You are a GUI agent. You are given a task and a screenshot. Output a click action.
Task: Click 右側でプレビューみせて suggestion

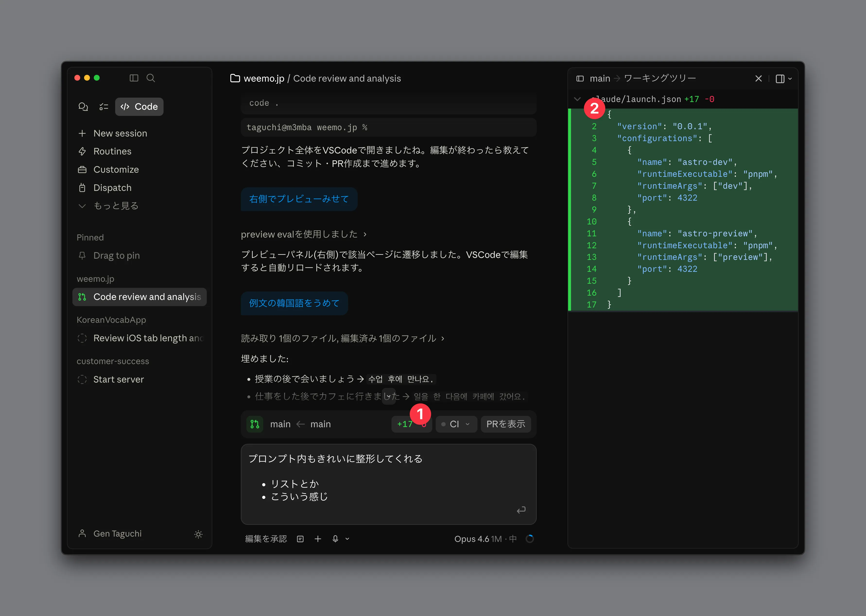(x=299, y=199)
